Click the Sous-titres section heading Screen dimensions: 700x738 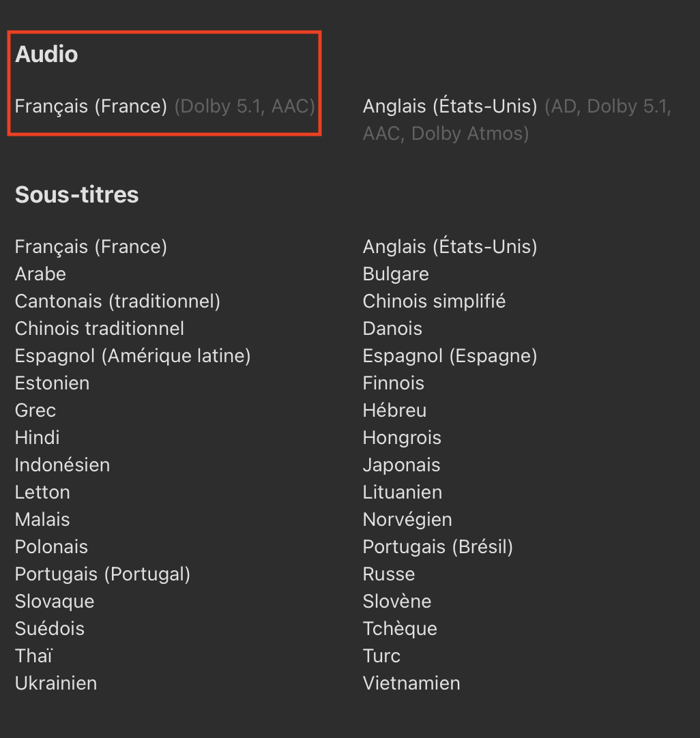pos(76,195)
